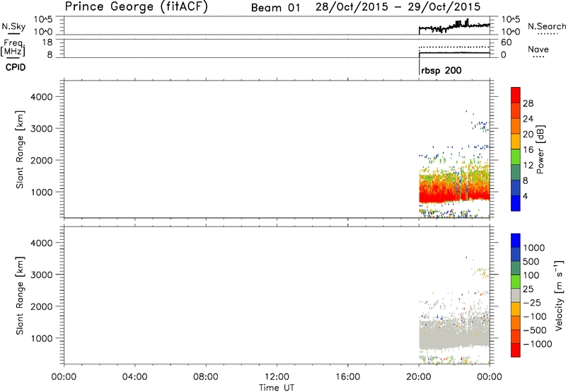Image resolution: width=566 pixels, height=392 pixels.
Task: Click the 'N.Sky' axis label
Action: pos(13,26)
